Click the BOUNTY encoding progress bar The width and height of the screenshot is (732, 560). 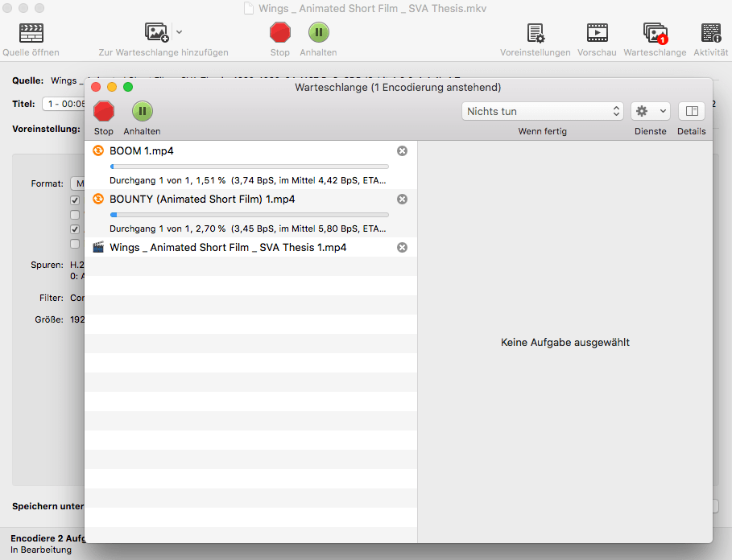pyautogui.click(x=250, y=214)
